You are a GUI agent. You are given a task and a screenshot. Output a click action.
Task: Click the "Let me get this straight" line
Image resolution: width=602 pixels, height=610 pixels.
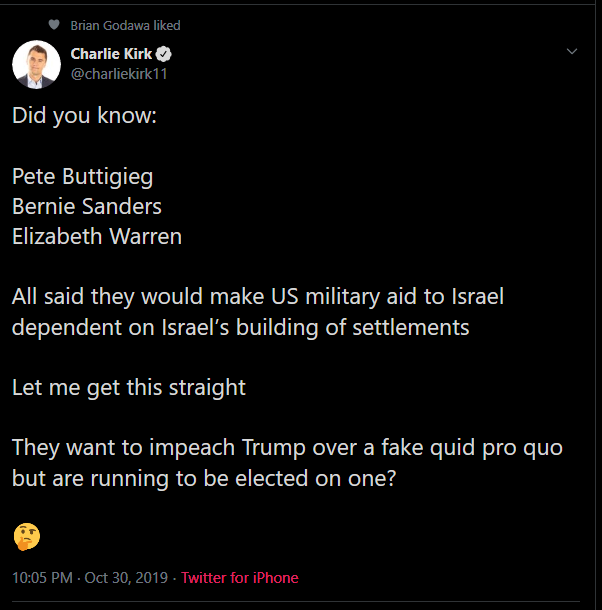click(x=128, y=387)
